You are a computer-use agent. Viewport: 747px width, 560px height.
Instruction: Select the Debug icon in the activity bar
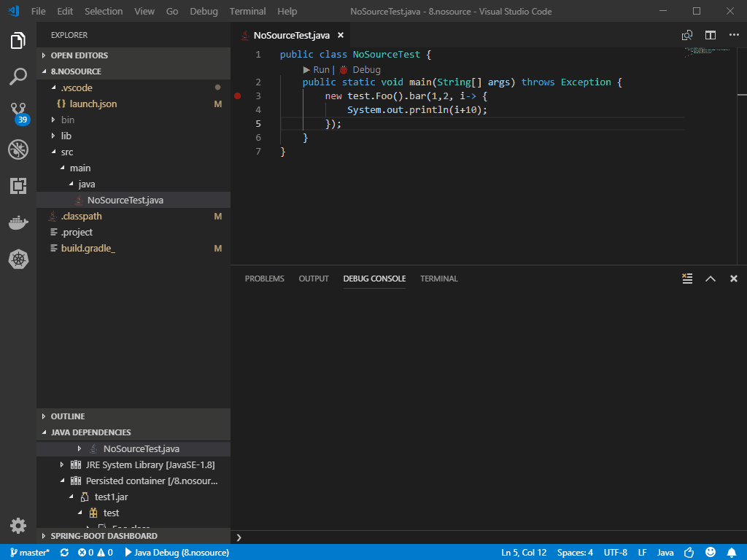pos(18,149)
